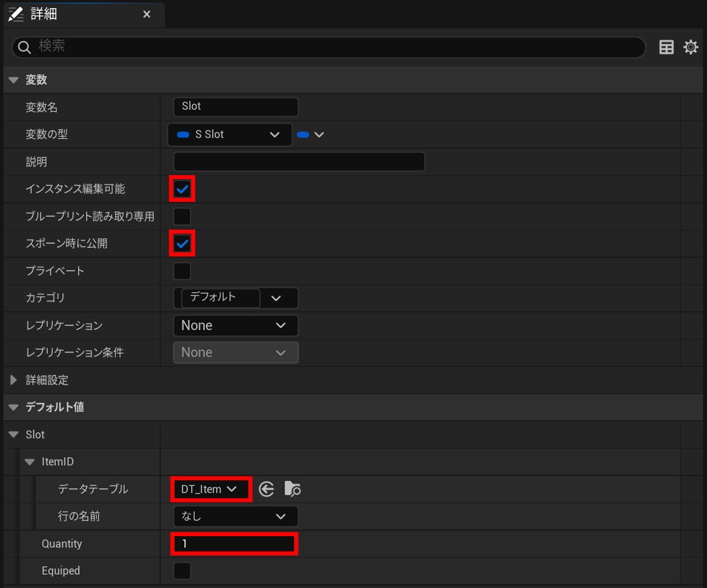Screen dimensions: 707x588
Task: Expand the 詳細設定 section
Action: tap(13, 380)
